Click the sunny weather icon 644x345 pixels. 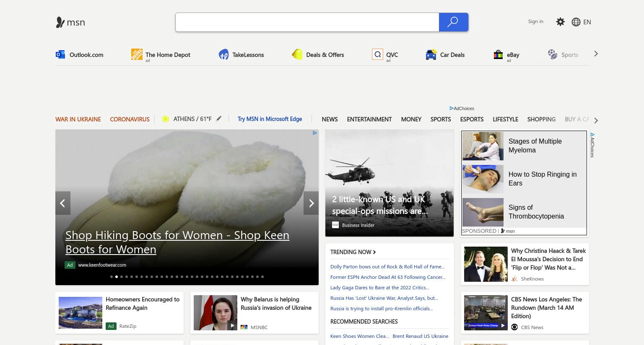166,119
